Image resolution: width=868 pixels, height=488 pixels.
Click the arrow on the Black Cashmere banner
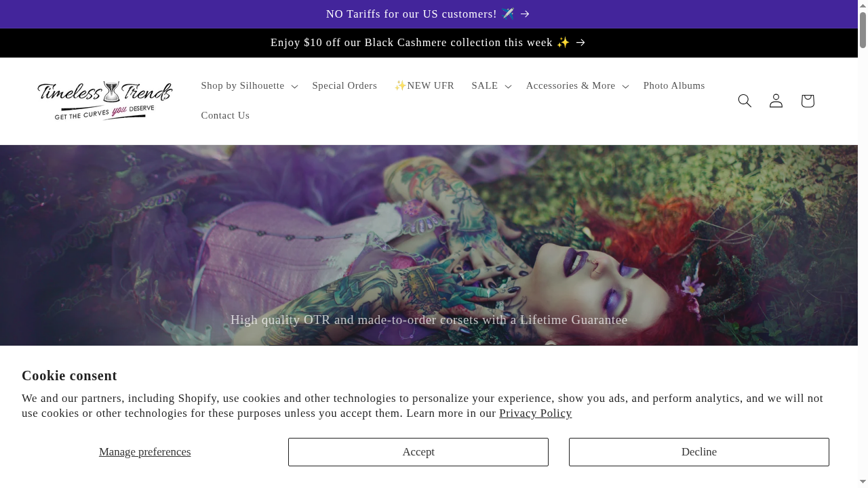click(x=580, y=42)
